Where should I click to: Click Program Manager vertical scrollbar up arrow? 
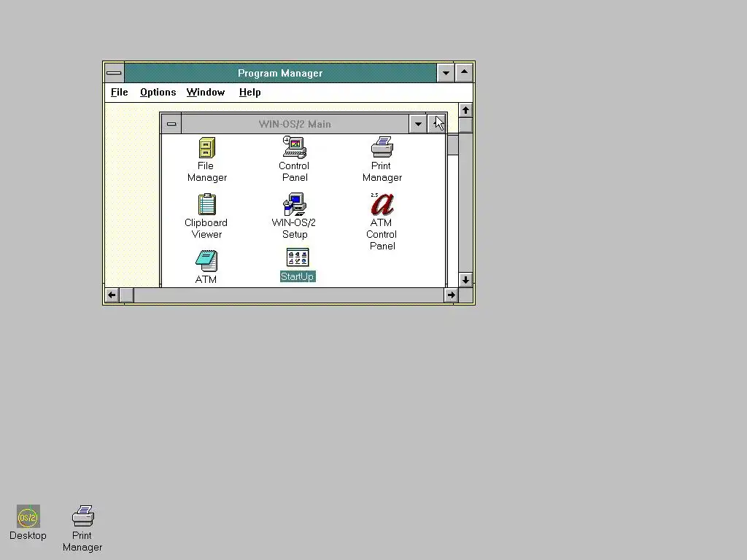[465, 111]
